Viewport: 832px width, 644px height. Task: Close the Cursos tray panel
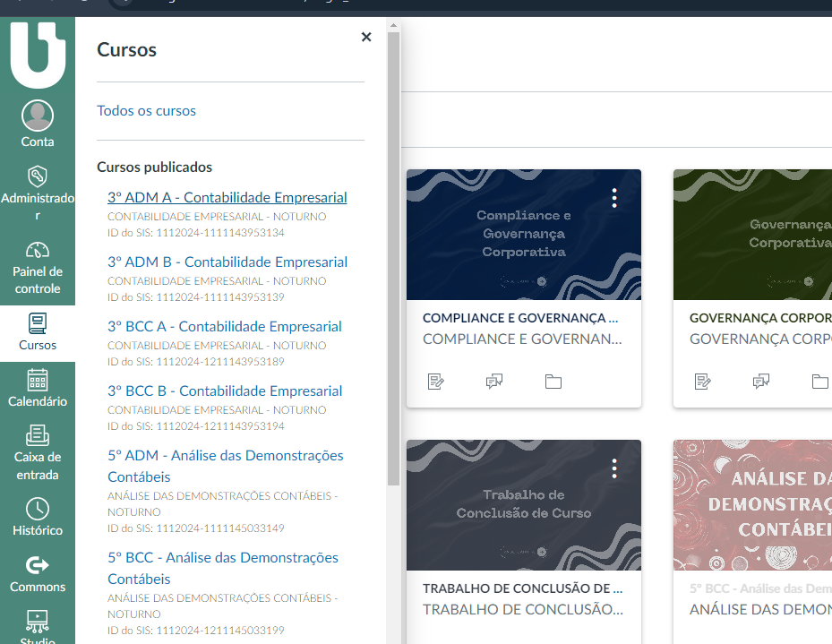tap(365, 37)
